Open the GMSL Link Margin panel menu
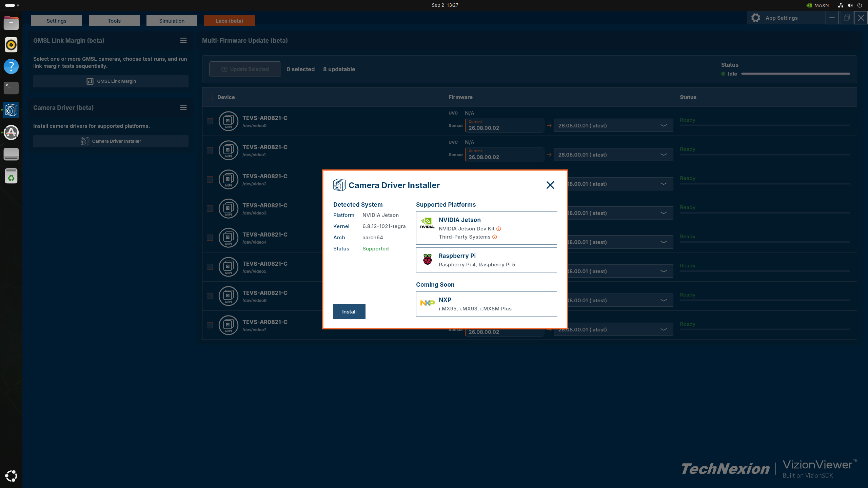Viewport: 868px width, 488px height. pos(183,40)
